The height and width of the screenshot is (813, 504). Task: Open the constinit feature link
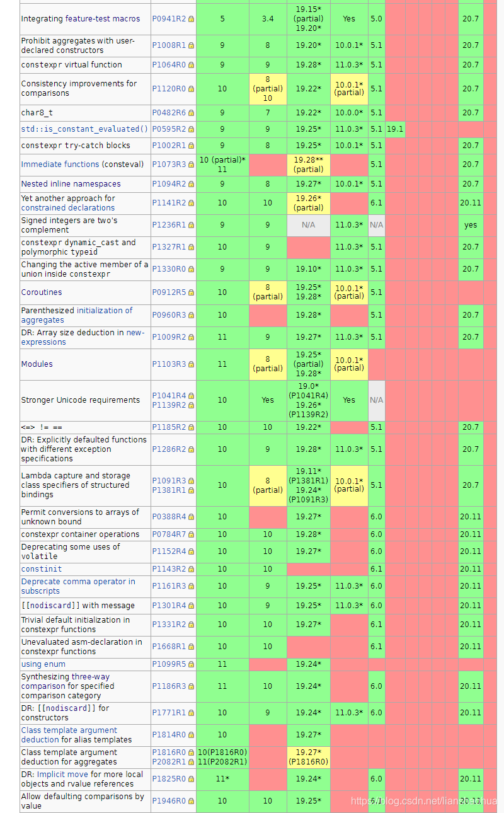click(x=42, y=569)
